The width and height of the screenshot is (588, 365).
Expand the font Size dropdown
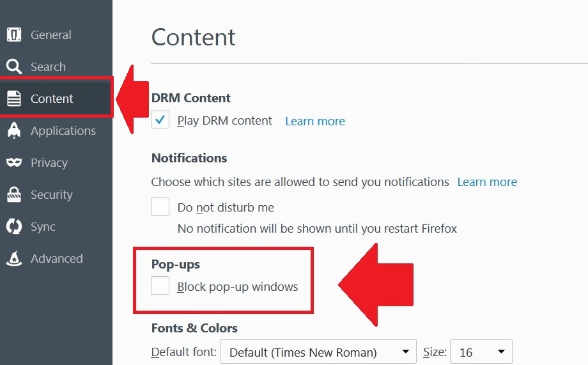tap(481, 352)
